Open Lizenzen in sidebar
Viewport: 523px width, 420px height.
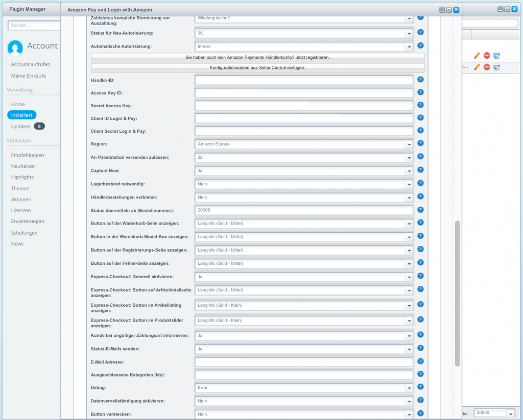coord(21,210)
